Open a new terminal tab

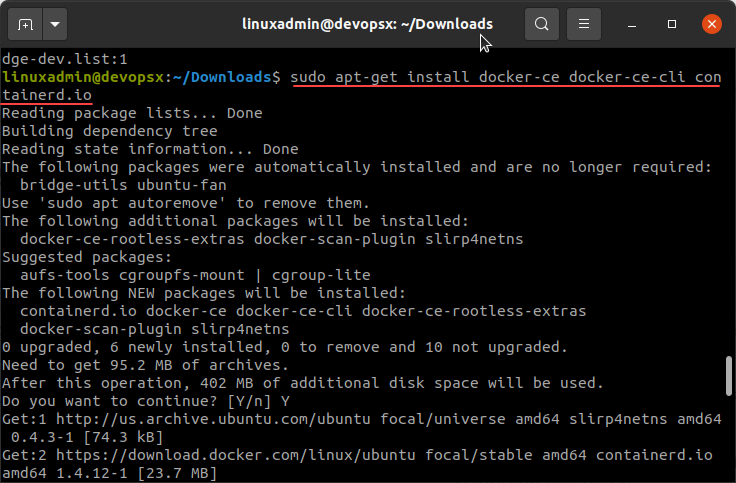tap(25, 24)
